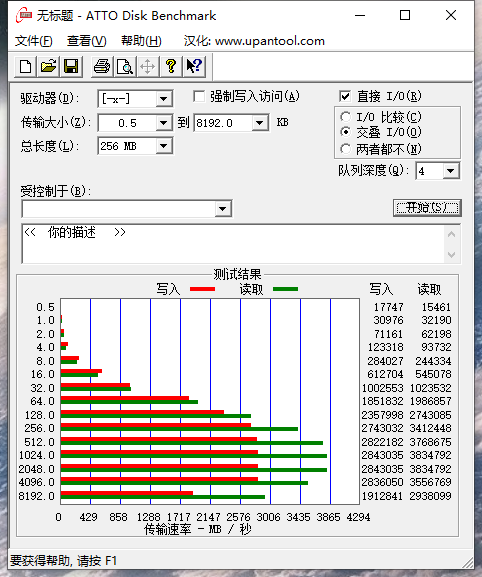Print results using the printer icon
This screenshot has height=577, width=482.
point(102,67)
